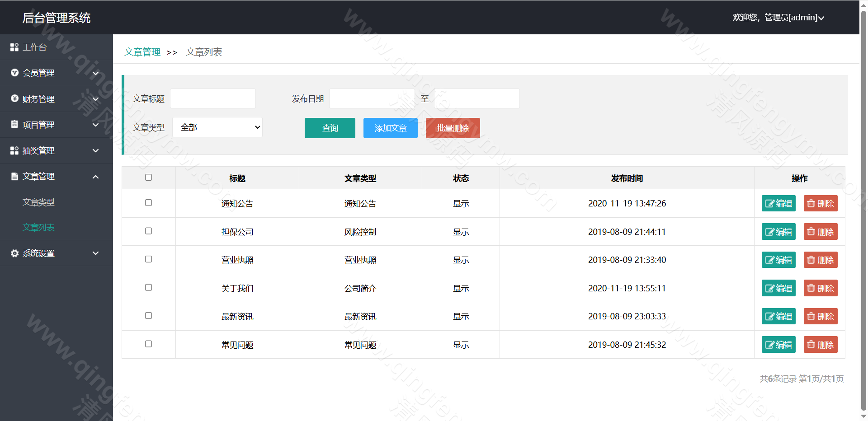The width and height of the screenshot is (868, 421).
Task: Toggle the select-all checkbox in table header
Action: pos(148,178)
